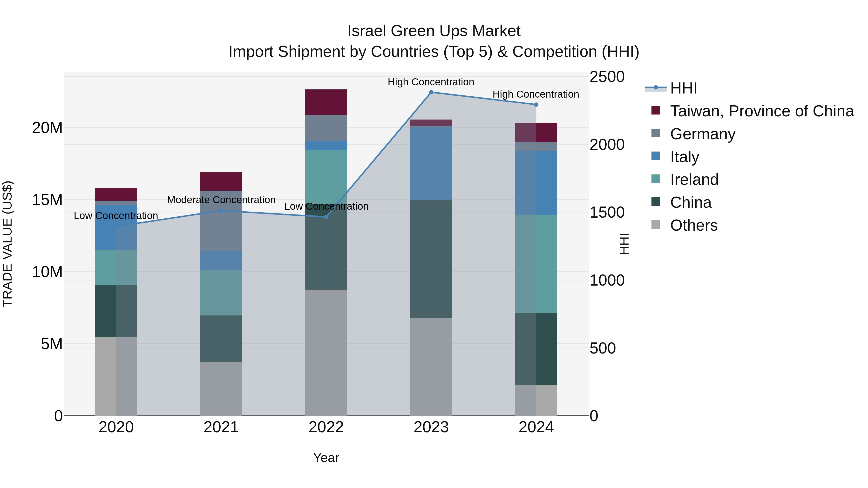Click the Ireland teal legend swatch

(x=656, y=179)
